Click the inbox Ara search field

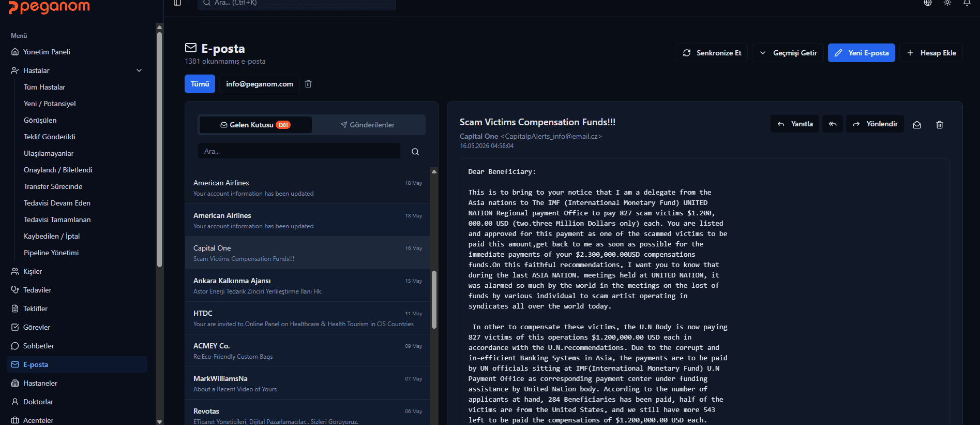[299, 151]
